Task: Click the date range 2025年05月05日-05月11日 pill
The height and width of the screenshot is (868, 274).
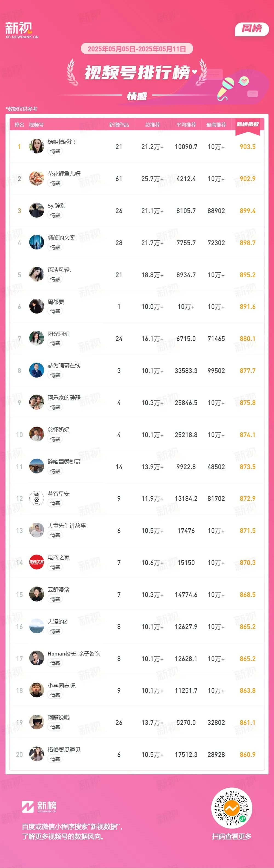Action: pos(137,49)
